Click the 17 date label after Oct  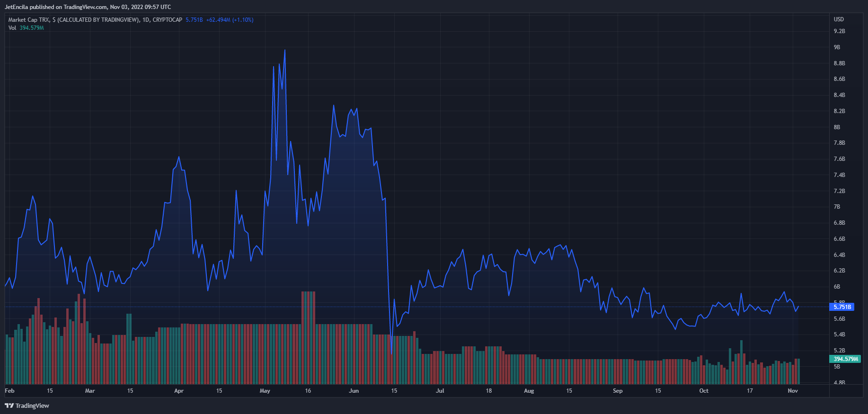tap(750, 391)
